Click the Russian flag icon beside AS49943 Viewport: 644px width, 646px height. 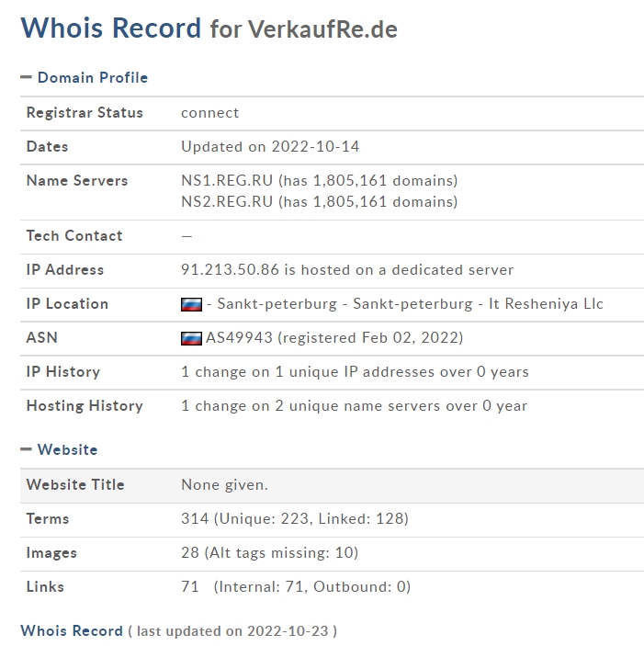click(191, 338)
